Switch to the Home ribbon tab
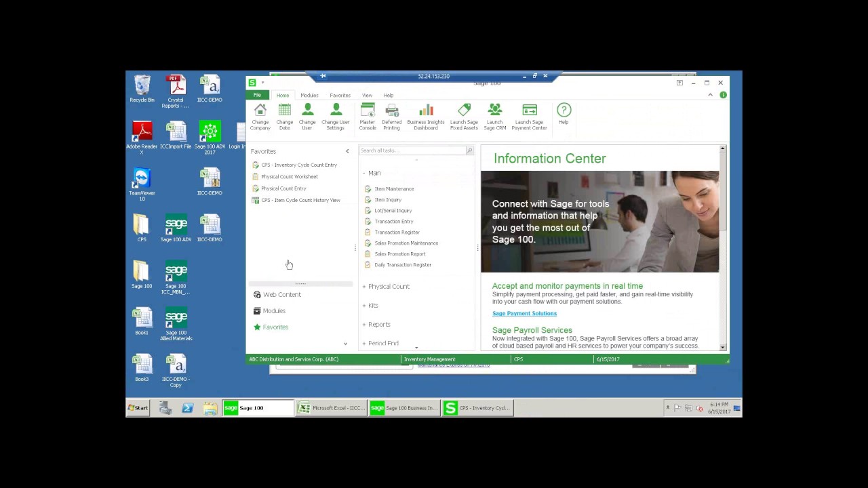The width and height of the screenshot is (868, 488). (283, 95)
